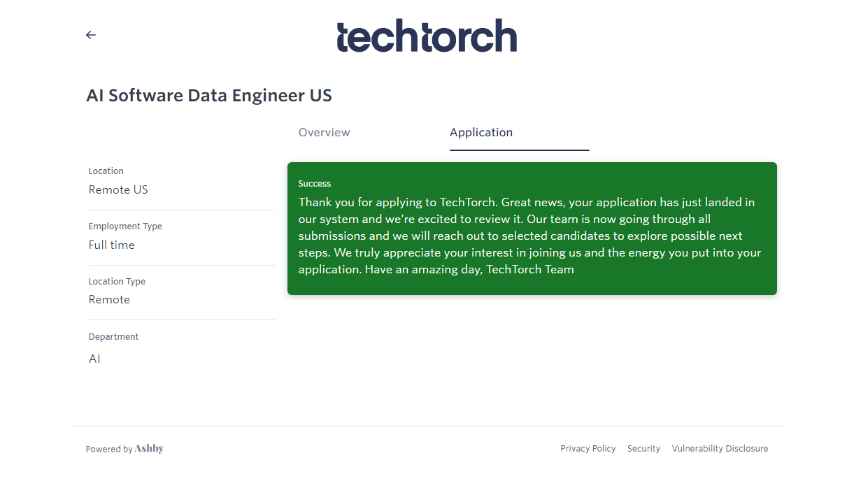The width and height of the screenshot is (854, 504).
Task: Click the Location Type label
Action: 117,282
